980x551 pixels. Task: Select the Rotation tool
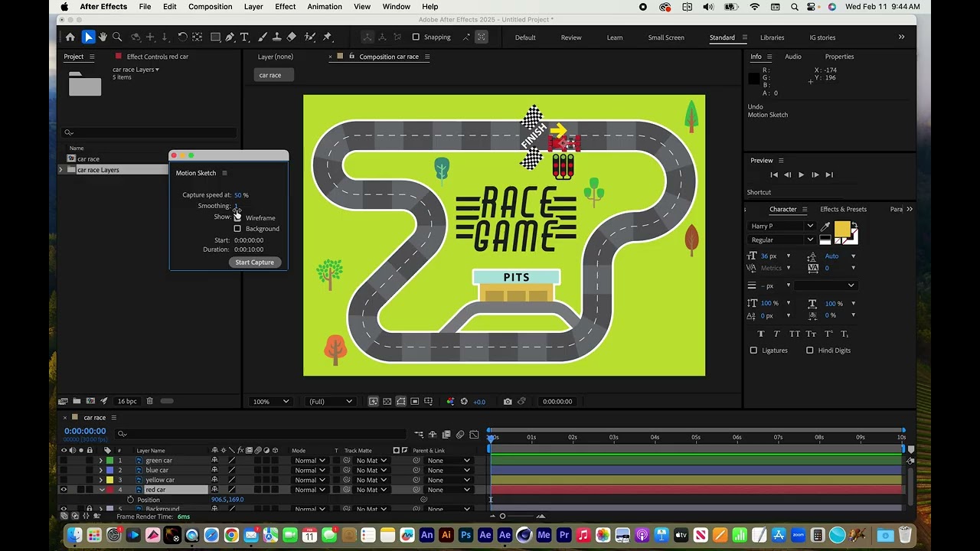182,37
